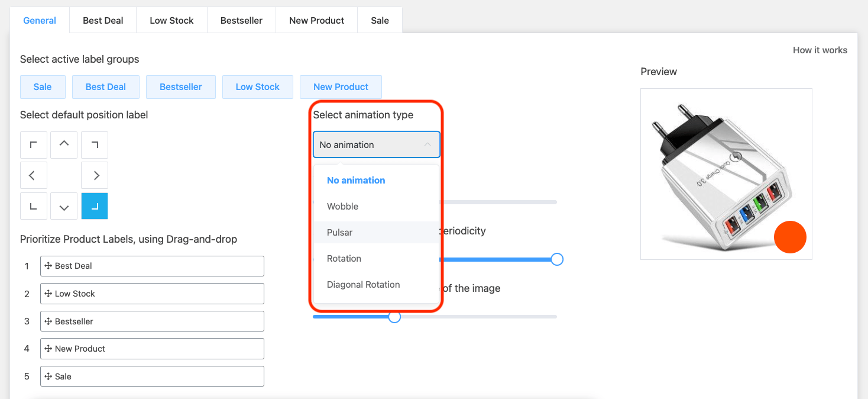The image size is (868, 399).
Task: Select the left-middle position arrow
Action: [33, 175]
